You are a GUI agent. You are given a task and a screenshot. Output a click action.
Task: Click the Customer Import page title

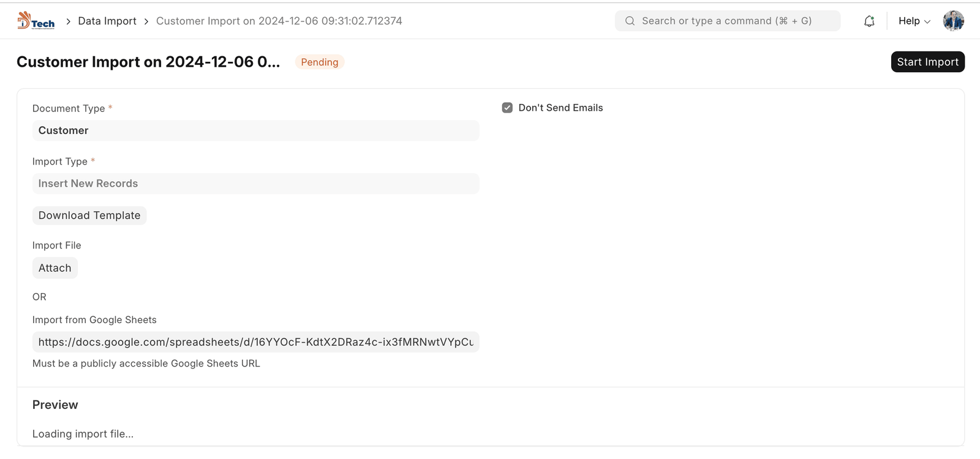tap(148, 62)
